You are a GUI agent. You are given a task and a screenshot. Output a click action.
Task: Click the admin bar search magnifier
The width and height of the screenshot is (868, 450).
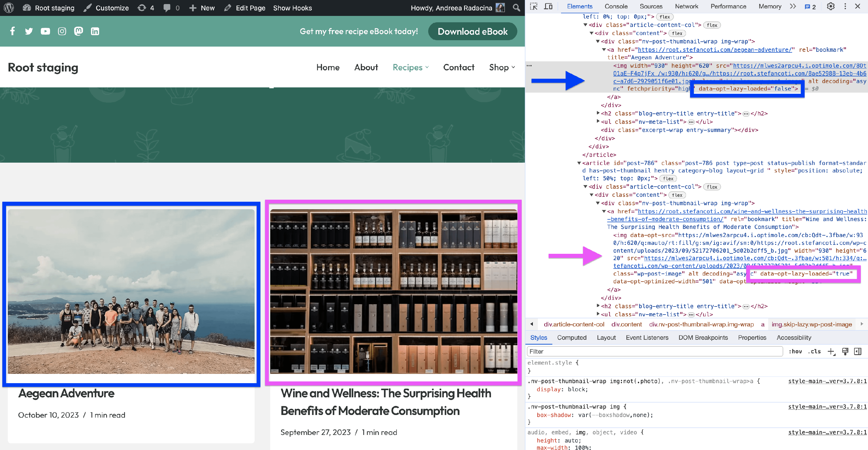(516, 8)
